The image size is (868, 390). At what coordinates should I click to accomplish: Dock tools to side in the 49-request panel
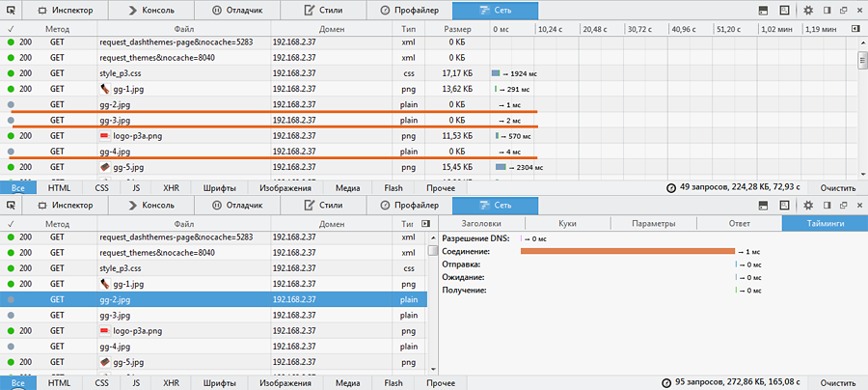pos(827,10)
